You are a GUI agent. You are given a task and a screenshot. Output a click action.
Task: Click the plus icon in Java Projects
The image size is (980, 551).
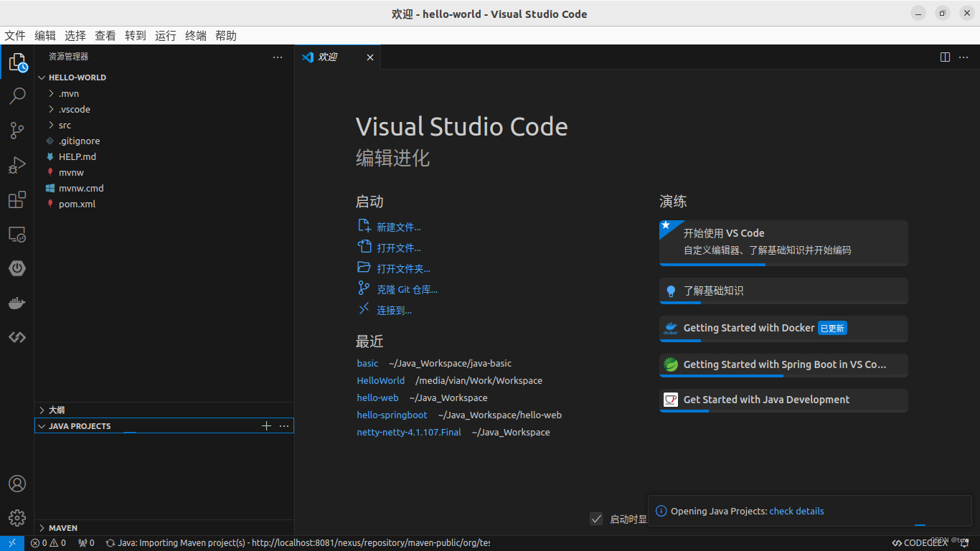point(266,426)
